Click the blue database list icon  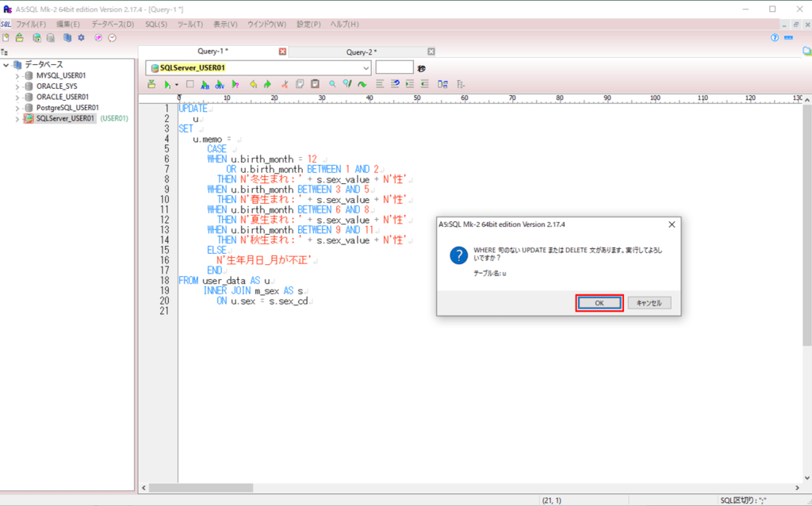pos(67,38)
